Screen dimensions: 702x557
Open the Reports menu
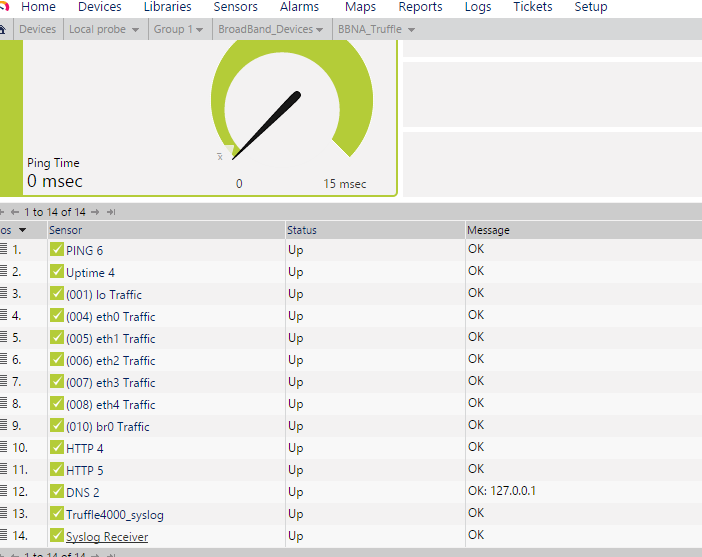420,7
